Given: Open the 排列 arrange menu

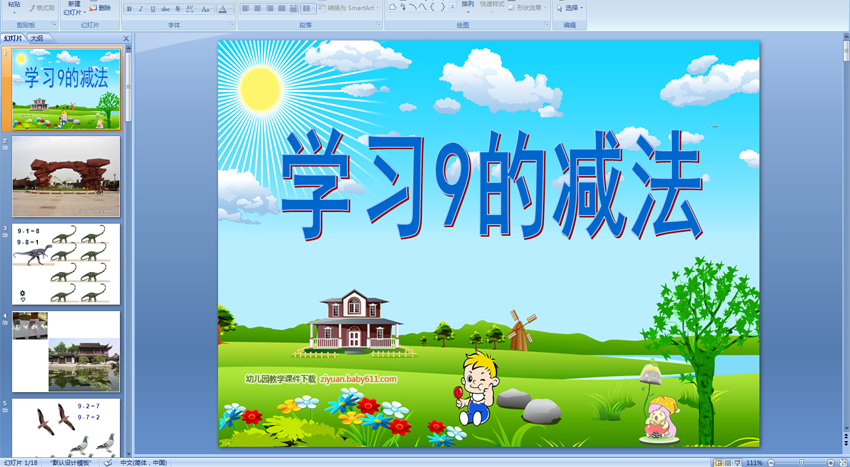Looking at the screenshot, I should [467, 7].
